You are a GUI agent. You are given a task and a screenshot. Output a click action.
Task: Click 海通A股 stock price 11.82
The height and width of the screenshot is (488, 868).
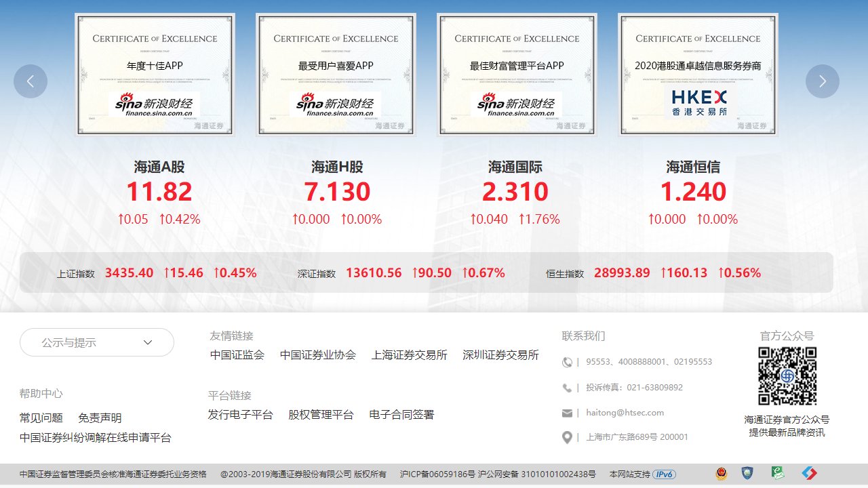click(x=159, y=192)
